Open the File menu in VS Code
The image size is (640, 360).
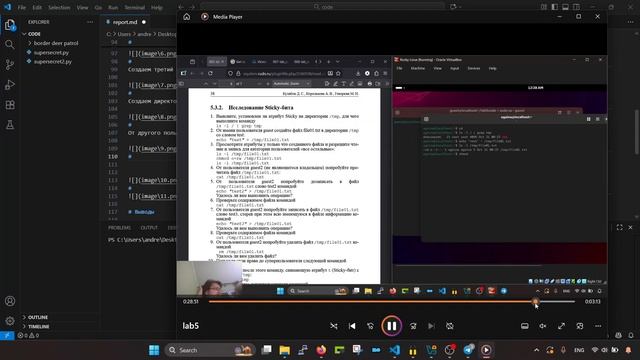point(22,7)
